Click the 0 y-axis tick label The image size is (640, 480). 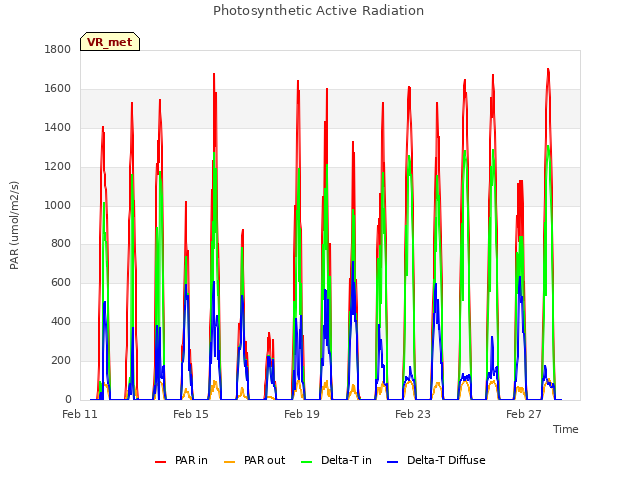(x=68, y=400)
